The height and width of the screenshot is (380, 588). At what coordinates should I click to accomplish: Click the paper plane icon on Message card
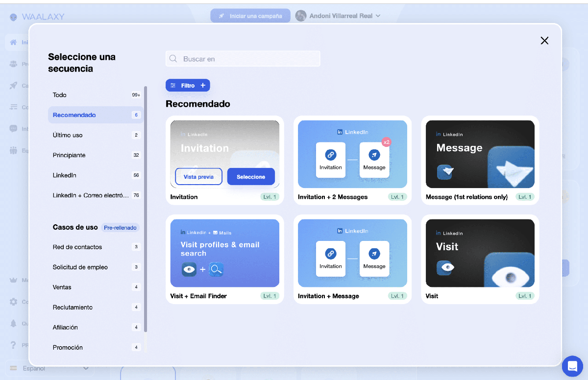point(445,172)
